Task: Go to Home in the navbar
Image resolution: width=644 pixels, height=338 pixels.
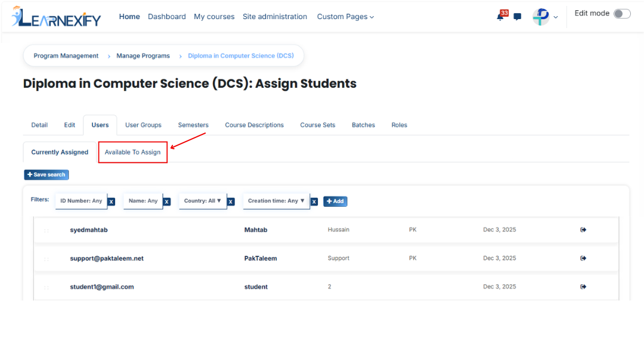Action: point(129,17)
